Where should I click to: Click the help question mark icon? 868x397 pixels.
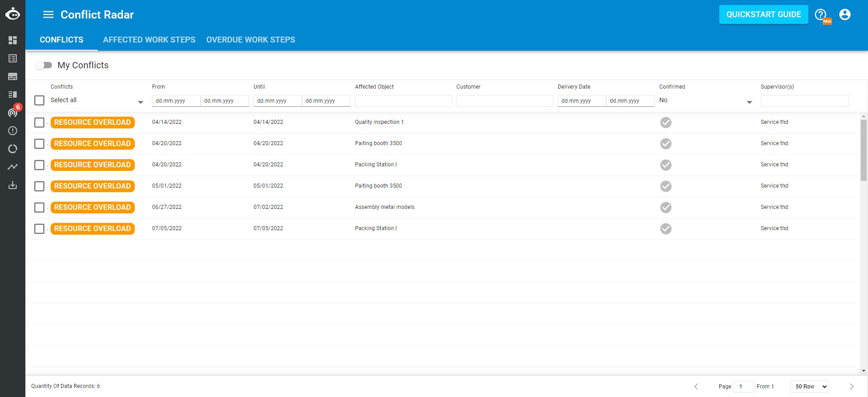tap(821, 14)
